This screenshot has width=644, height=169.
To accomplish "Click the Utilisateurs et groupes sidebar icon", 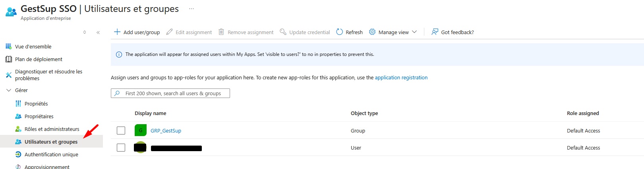I will click(18, 142).
